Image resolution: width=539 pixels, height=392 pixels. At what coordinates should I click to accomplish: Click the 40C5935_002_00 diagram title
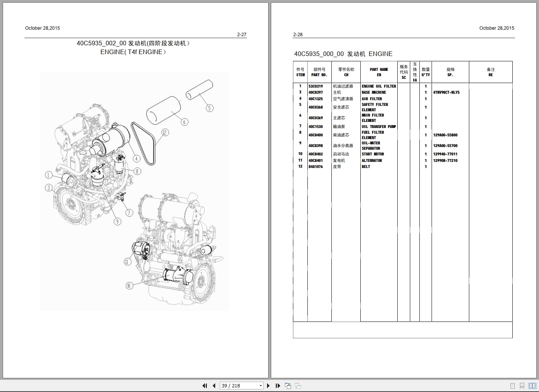click(x=133, y=43)
